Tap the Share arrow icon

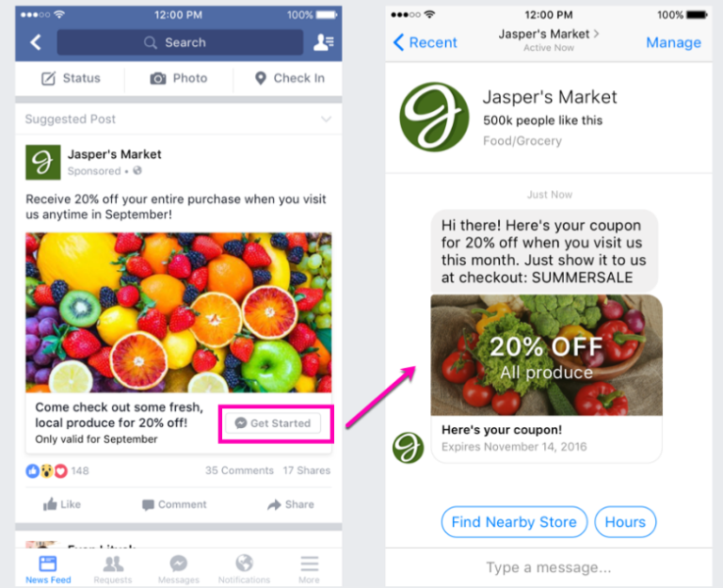[x=274, y=505]
